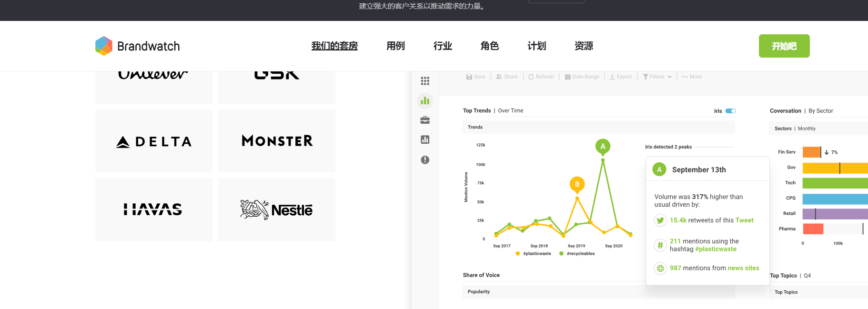Click the Twitter bird icon
Viewport: 868px width, 309px height.
pos(660,220)
